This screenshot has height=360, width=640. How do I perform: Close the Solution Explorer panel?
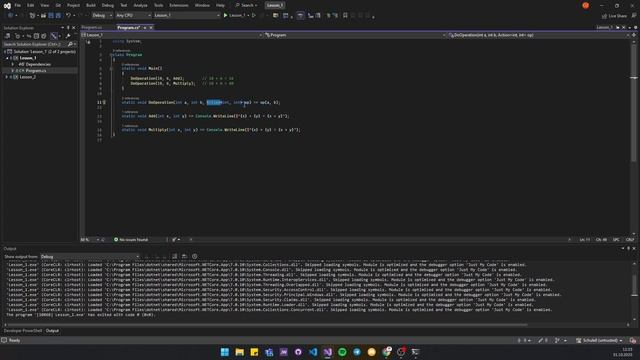point(73,28)
